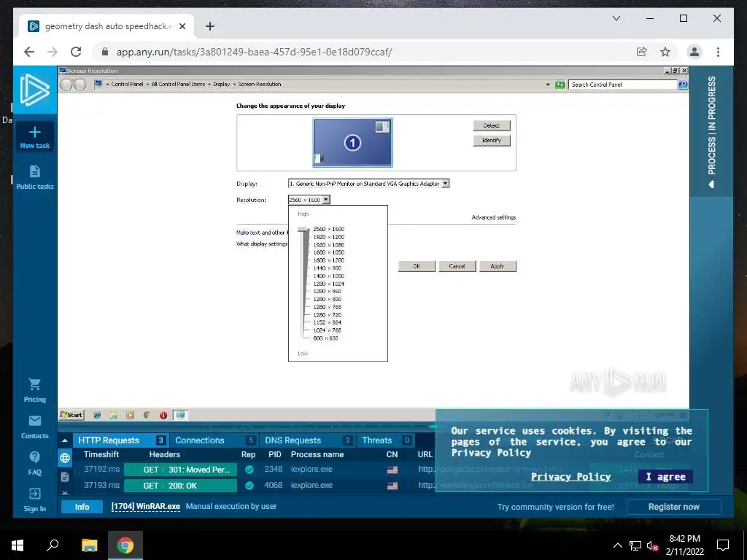Click the Search Control Panel field

click(x=623, y=85)
